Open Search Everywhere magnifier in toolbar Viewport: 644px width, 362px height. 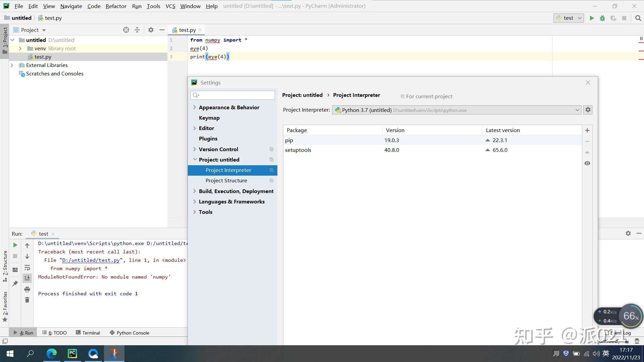(638, 18)
